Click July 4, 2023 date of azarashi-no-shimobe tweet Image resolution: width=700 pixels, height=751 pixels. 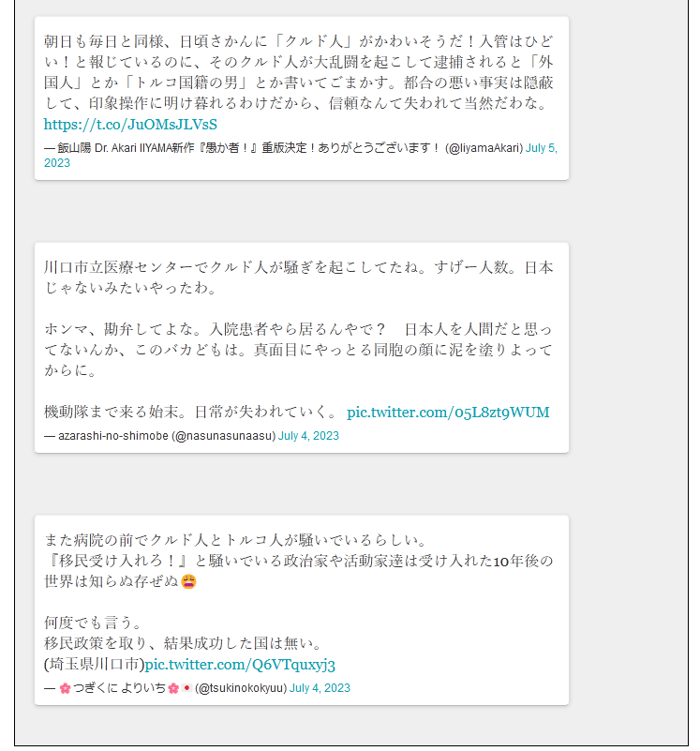click(x=309, y=436)
